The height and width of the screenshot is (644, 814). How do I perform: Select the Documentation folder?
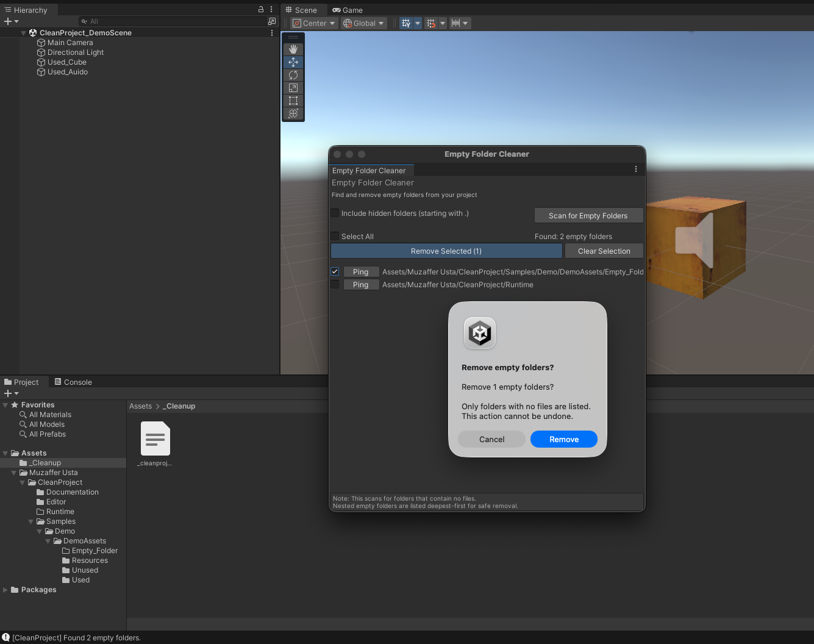coord(72,492)
